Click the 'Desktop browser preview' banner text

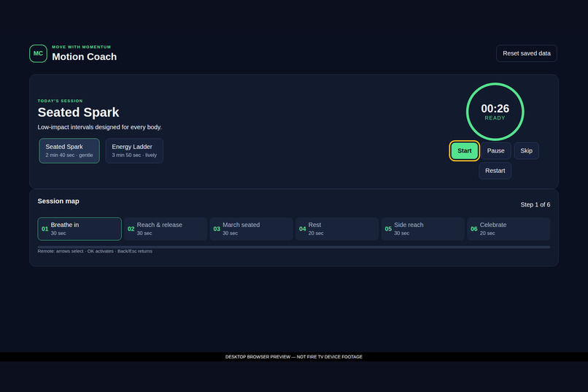tap(293, 357)
